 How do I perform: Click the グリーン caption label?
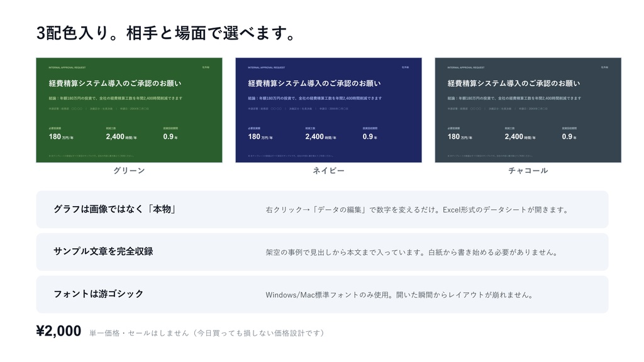129,170
